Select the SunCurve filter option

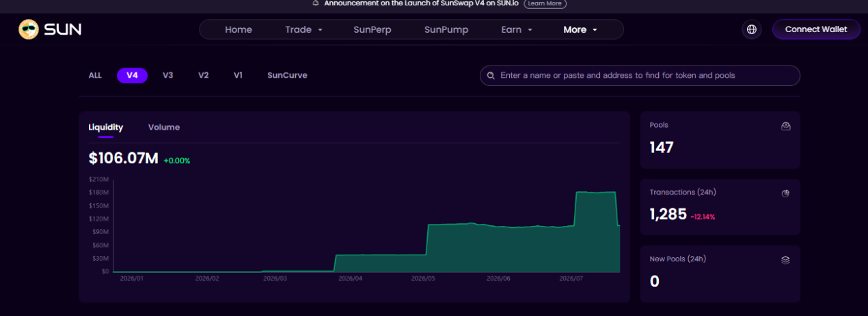coord(287,75)
